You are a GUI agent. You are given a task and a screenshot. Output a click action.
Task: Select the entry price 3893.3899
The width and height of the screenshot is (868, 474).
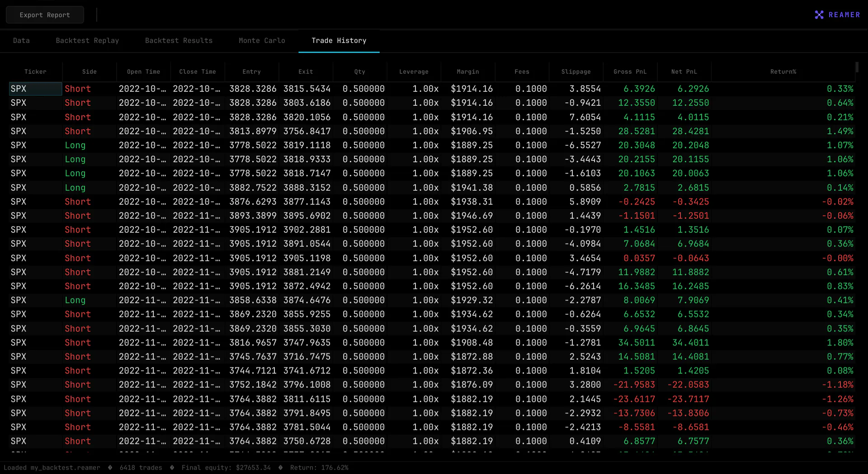click(x=253, y=216)
